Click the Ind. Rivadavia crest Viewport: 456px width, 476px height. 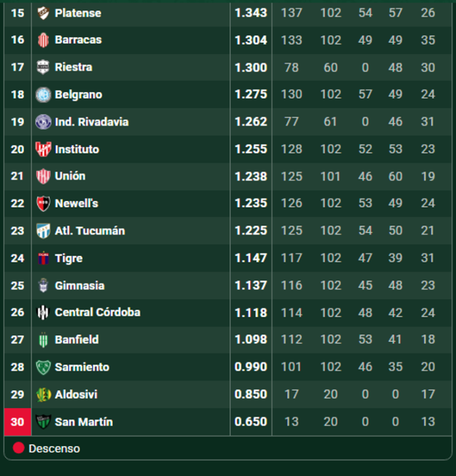43,122
